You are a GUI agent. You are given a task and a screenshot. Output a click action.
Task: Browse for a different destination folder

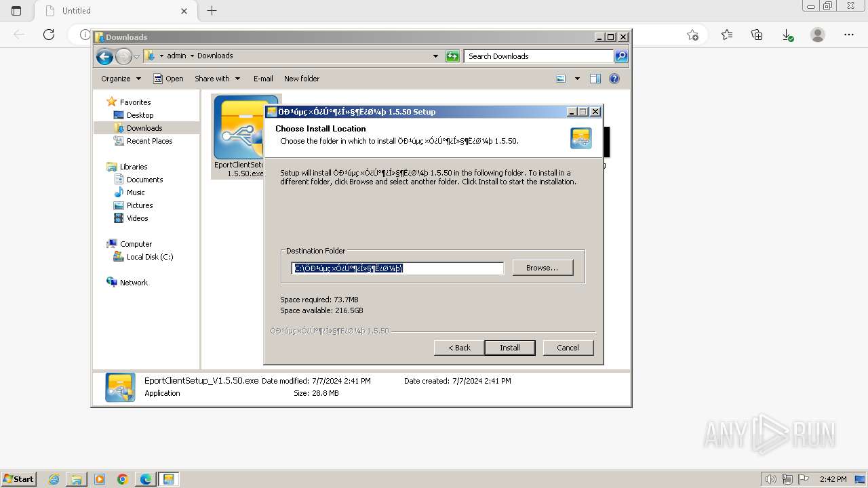point(542,268)
